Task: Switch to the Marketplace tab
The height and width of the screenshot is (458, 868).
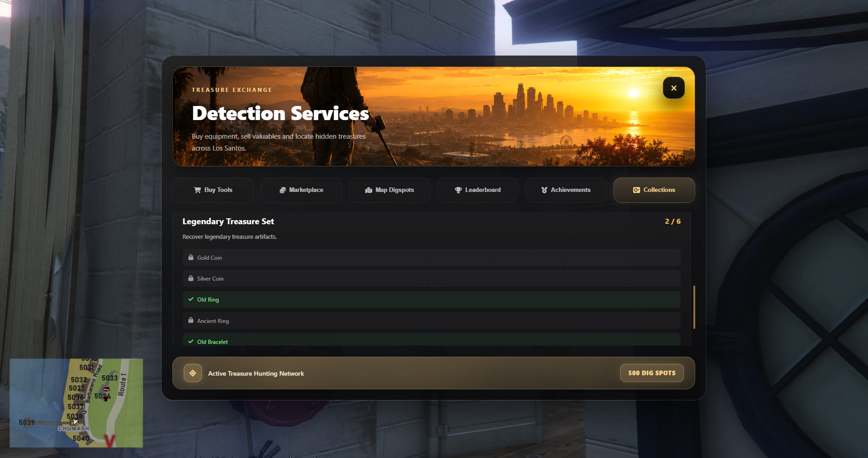Action: [x=301, y=190]
